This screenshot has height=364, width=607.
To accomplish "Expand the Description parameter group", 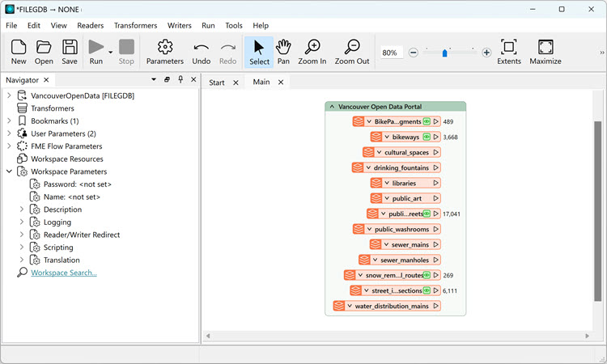I will pyautogui.click(x=22, y=210).
